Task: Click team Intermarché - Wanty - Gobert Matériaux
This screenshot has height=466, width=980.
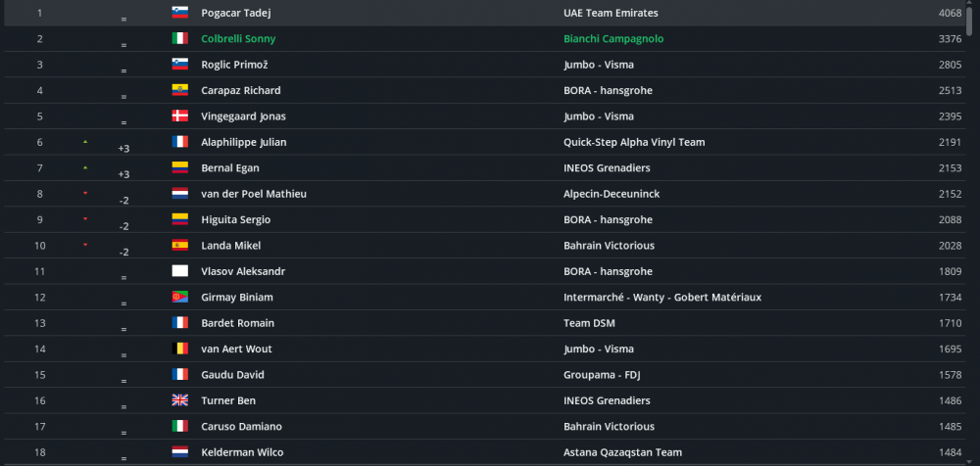Action: [x=662, y=297]
